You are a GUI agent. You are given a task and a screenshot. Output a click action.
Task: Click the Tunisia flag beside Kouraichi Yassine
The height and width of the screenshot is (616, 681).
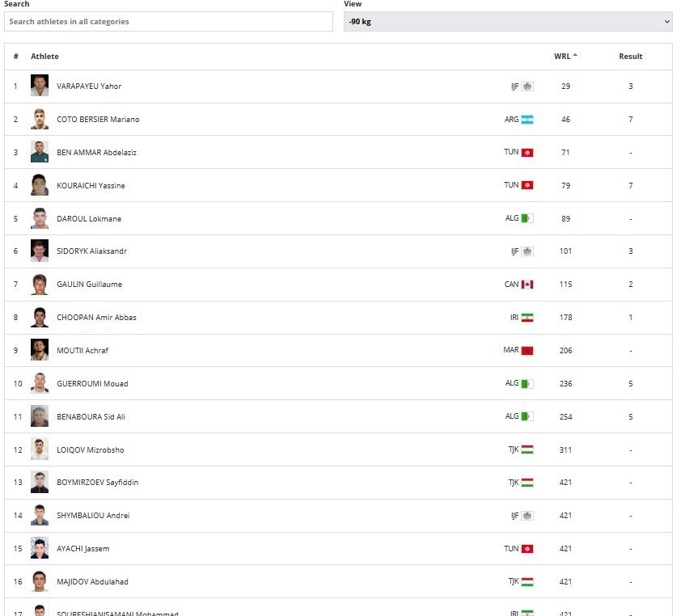(x=527, y=185)
